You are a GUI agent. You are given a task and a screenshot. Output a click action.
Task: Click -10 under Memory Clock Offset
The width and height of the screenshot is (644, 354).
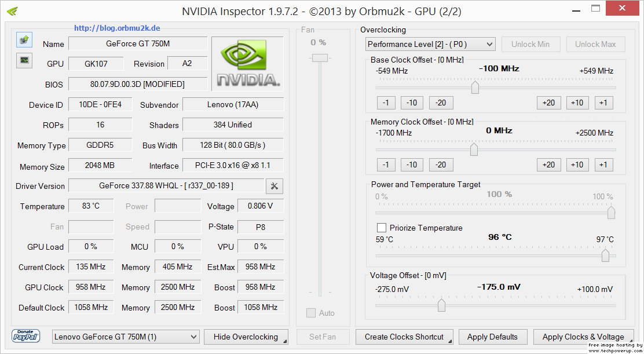[x=412, y=165]
